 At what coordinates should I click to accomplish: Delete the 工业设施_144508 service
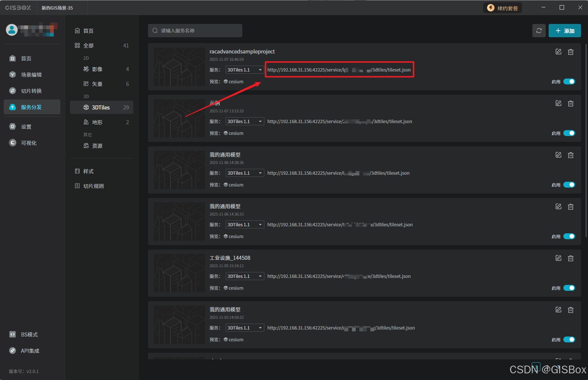pos(571,258)
